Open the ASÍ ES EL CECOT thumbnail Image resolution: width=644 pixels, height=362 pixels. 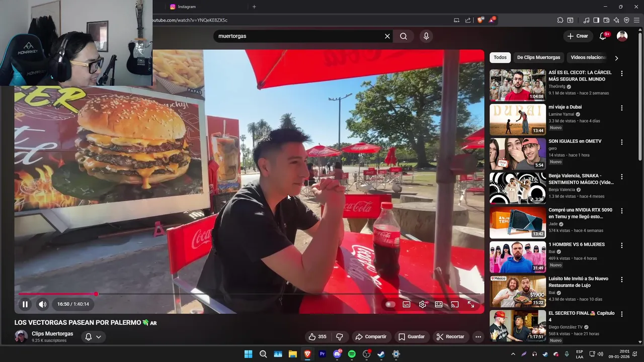tap(518, 85)
